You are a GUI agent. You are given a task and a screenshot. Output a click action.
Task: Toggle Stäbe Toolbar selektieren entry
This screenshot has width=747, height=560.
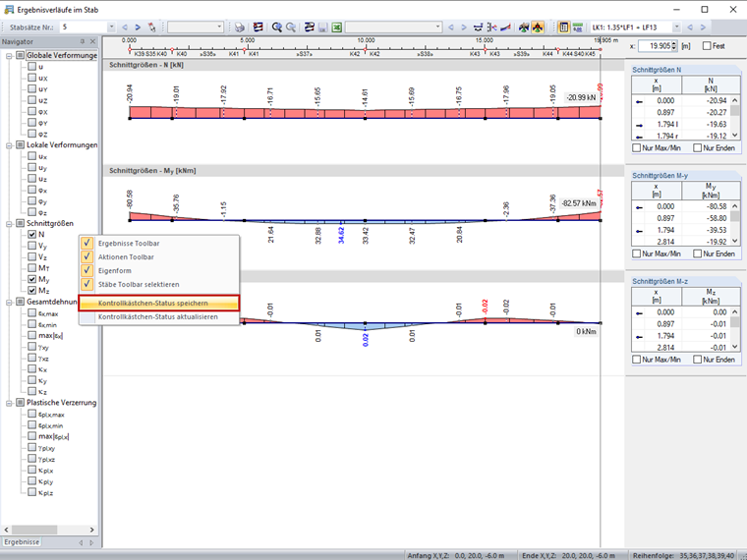(x=159, y=284)
